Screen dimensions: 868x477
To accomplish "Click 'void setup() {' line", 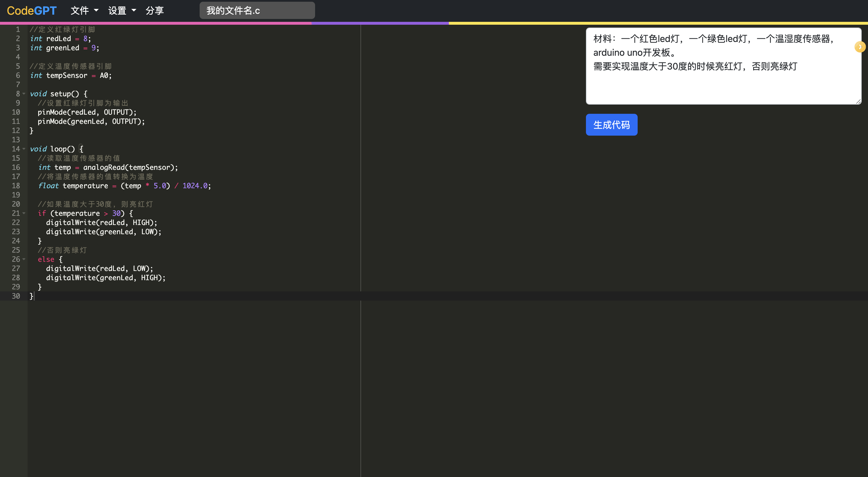I will (x=59, y=94).
